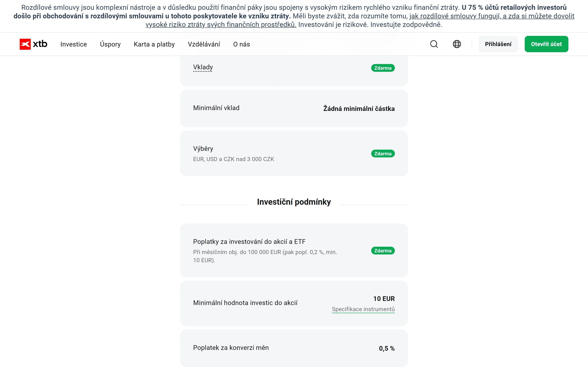588x367 pixels.
Task: Click the dotted-underlined Vklady term
Action: [203, 67]
